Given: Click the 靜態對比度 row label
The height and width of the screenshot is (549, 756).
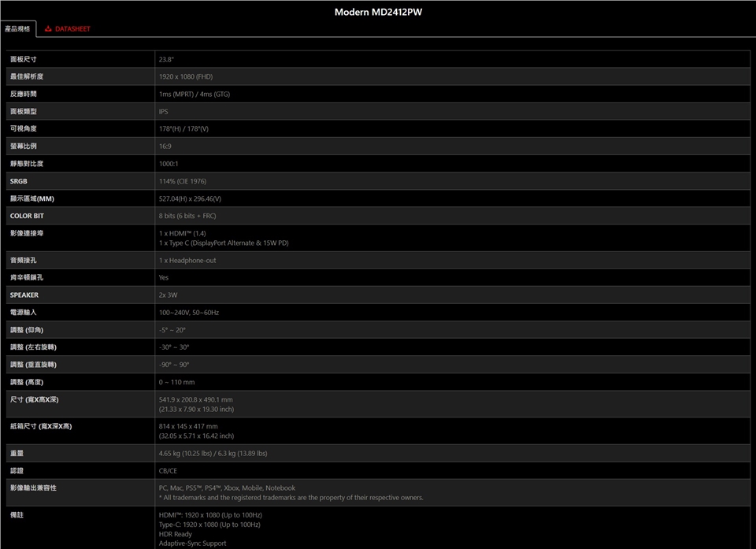Looking at the screenshot, I should 27,164.
